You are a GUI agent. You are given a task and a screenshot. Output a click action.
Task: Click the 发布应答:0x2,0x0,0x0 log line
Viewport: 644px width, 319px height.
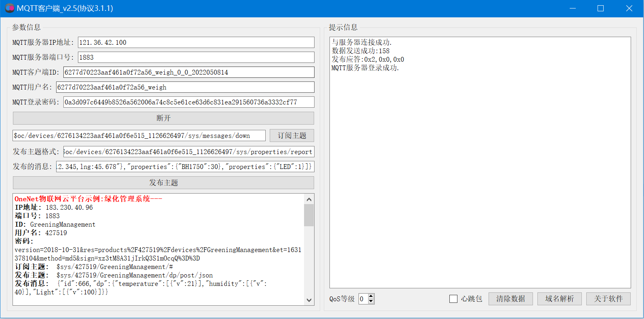click(x=368, y=59)
